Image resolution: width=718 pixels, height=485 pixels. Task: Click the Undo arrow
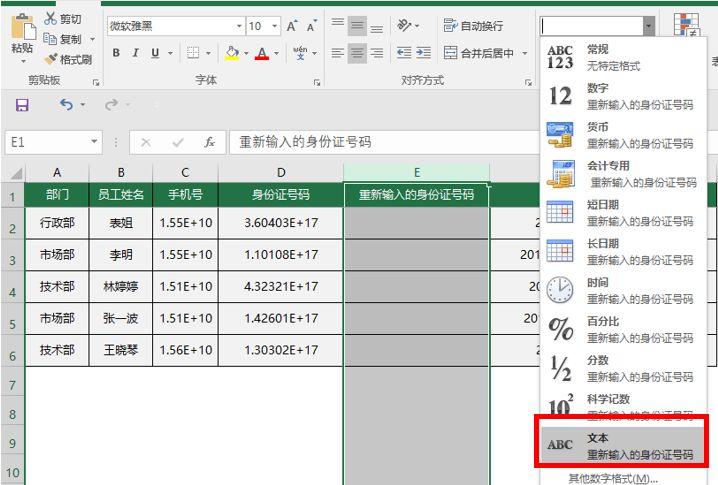(x=66, y=105)
